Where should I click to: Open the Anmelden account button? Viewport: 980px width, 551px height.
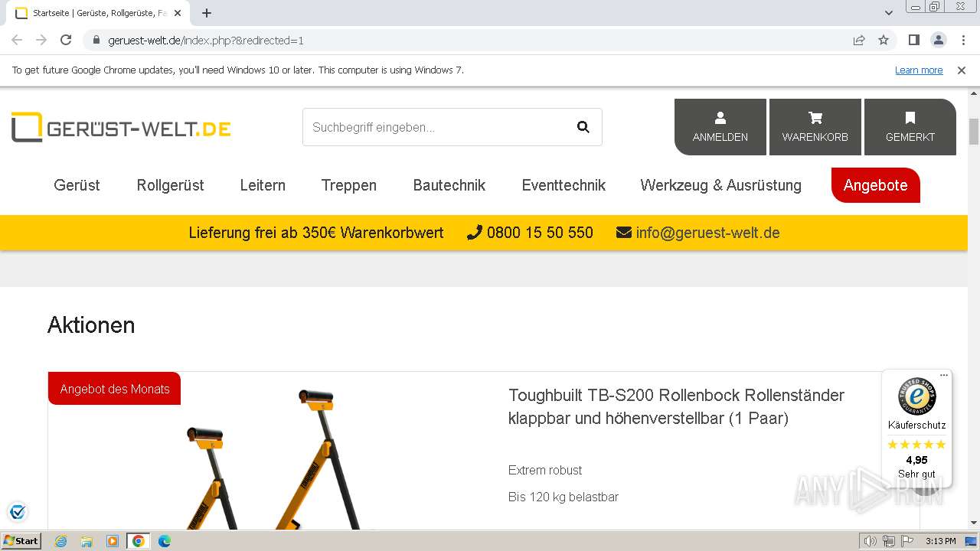720,127
